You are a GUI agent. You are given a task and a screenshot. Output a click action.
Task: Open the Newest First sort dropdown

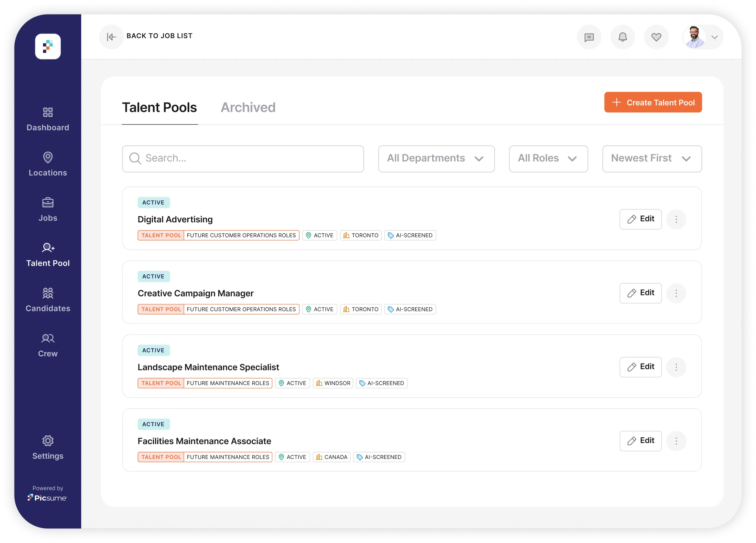pos(652,159)
